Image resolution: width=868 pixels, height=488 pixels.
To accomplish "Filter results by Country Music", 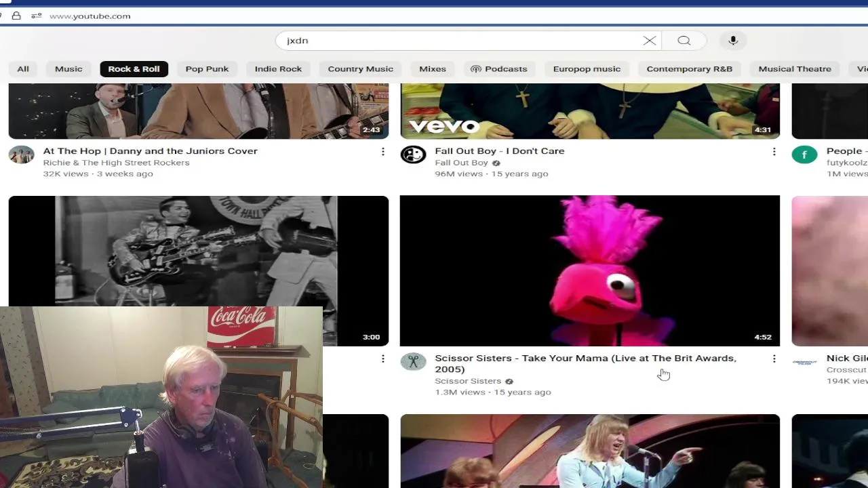I will pos(360,68).
